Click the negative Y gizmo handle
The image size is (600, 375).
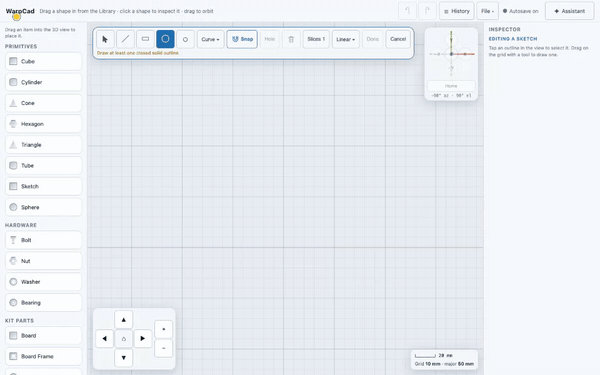tap(452, 68)
